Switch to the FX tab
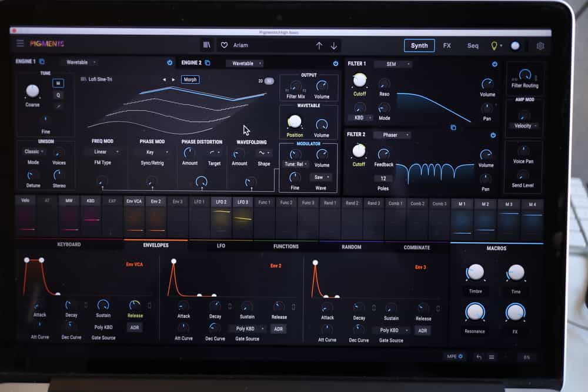 click(x=447, y=46)
